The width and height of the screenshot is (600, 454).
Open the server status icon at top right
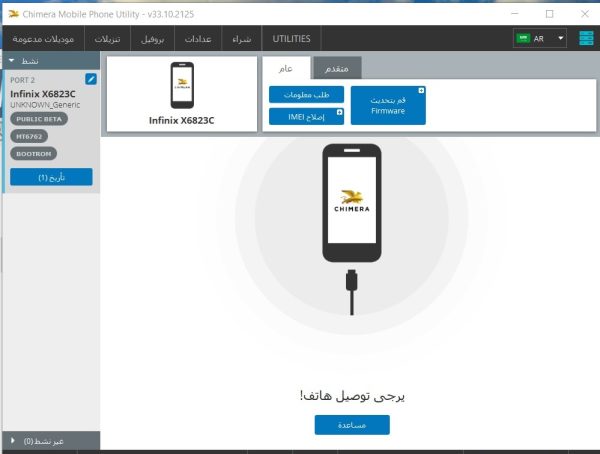coord(586,38)
